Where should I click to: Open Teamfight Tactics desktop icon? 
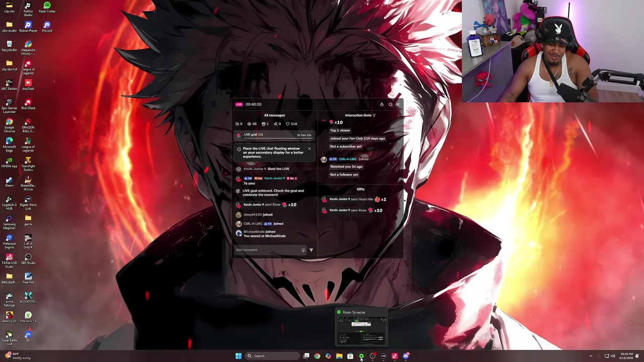[28, 164]
